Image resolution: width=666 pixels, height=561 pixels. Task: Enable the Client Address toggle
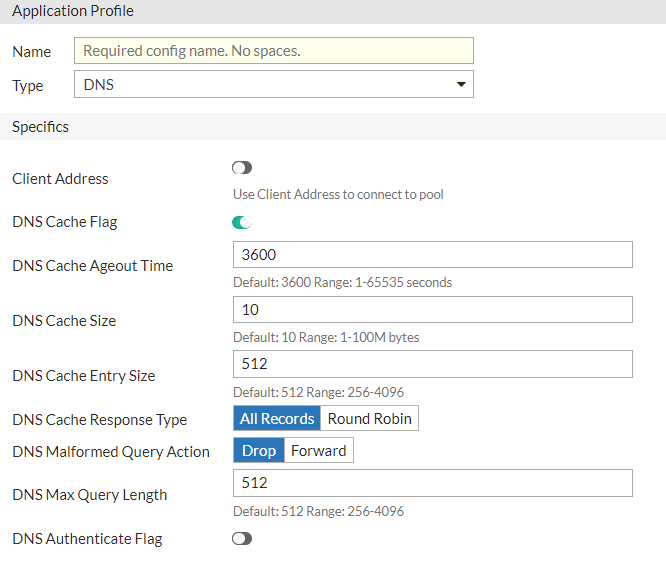(242, 168)
